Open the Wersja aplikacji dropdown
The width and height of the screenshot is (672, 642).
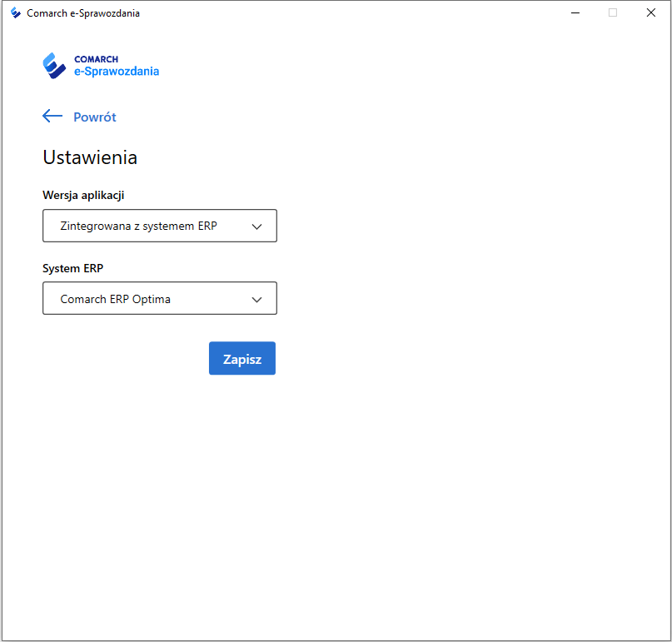point(160,226)
